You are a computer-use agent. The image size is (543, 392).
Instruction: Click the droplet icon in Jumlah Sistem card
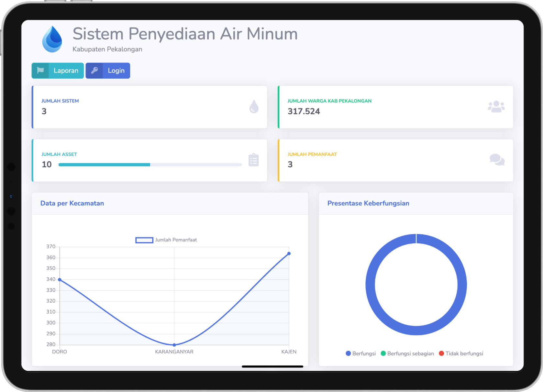(254, 106)
